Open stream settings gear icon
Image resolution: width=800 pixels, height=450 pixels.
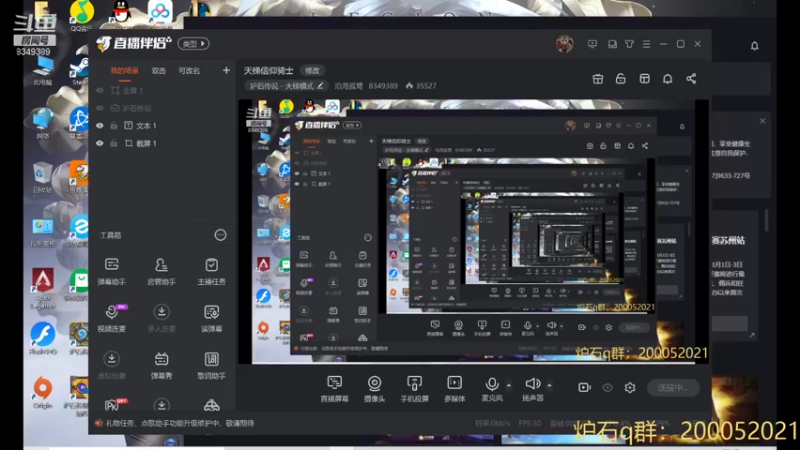(x=630, y=388)
